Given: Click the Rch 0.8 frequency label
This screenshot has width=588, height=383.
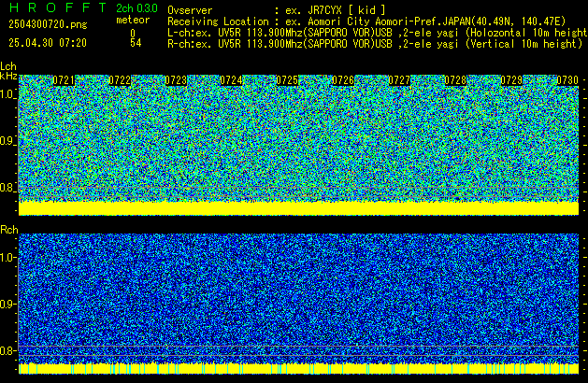Looking at the screenshot, I should [x=7, y=350].
